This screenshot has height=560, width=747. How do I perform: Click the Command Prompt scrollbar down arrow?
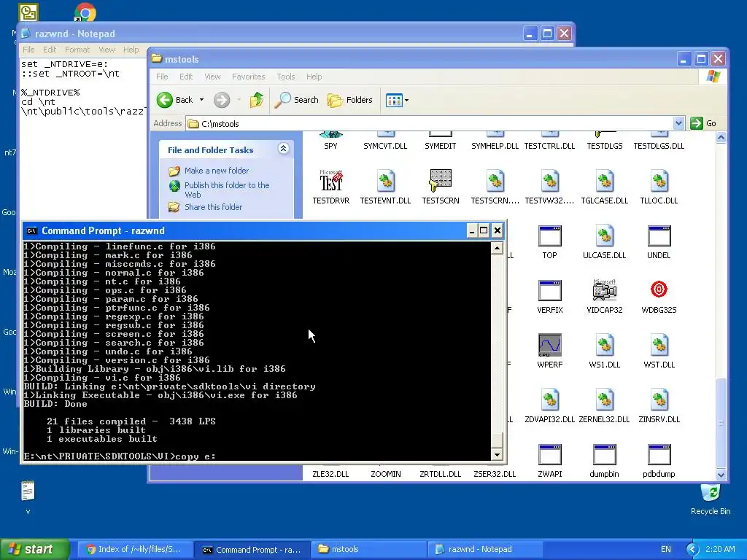[497, 454]
